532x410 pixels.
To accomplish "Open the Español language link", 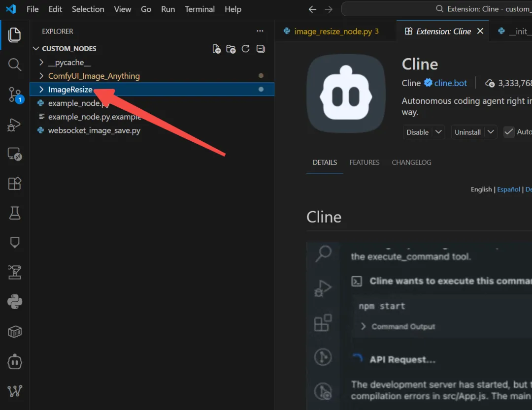I will [508, 189].
